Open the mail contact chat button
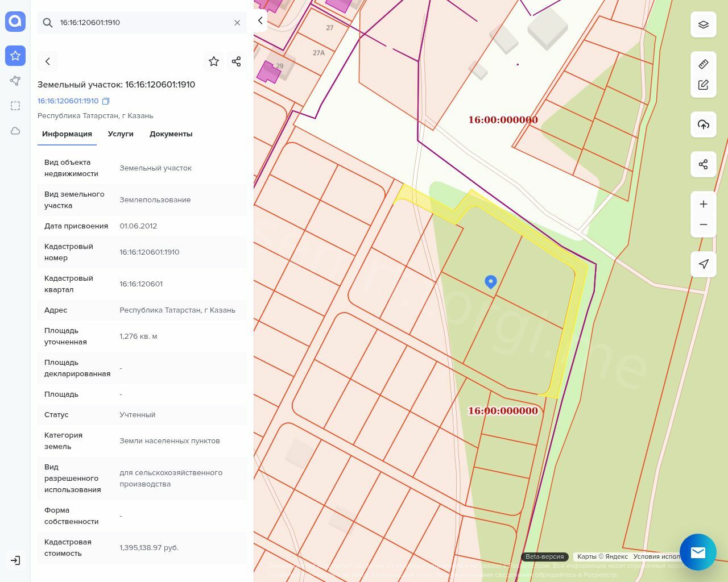Screen dimensions: 728x582 [x=698, y=552]
